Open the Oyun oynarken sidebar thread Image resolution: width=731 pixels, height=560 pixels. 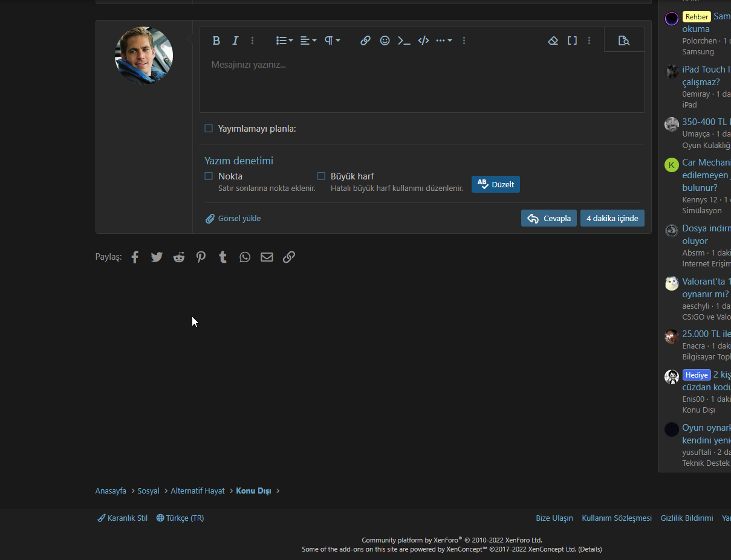click(x=706, y=434)
